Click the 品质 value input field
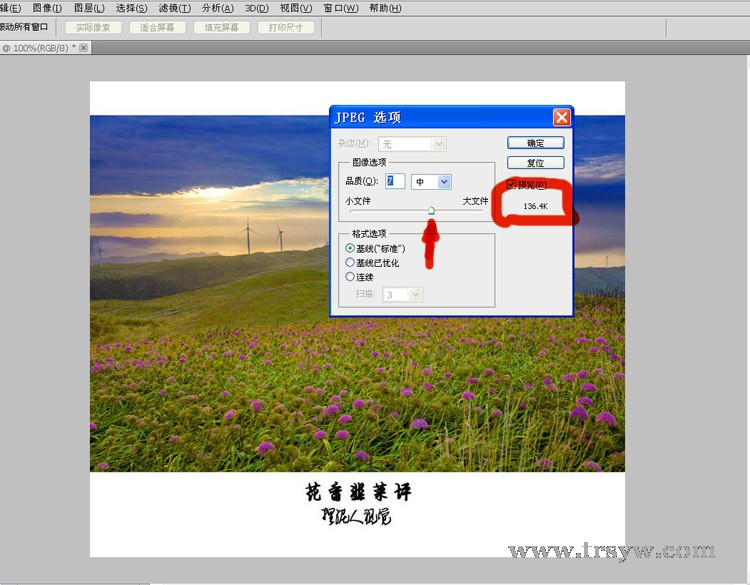 (x=395, y=181)
